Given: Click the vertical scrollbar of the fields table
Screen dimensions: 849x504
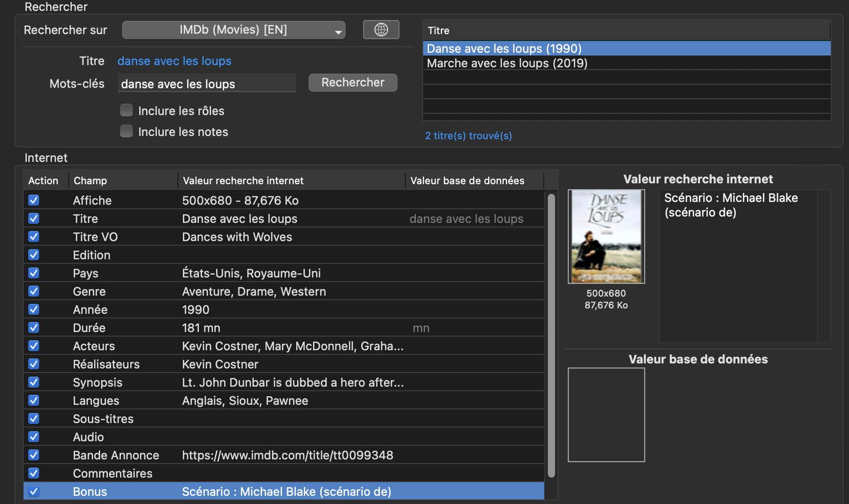Looking at the screenshot, I should click(x=551, y=336).
